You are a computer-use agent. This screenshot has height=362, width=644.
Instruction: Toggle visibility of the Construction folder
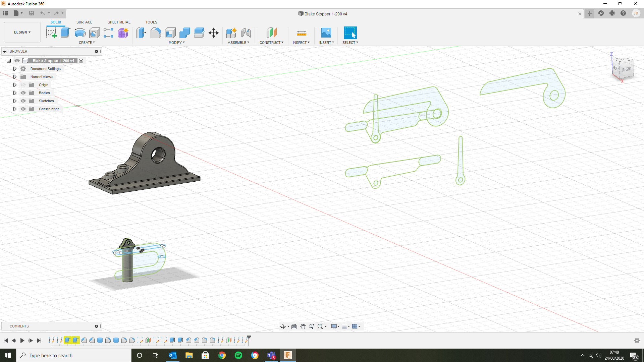coord(23,109)
